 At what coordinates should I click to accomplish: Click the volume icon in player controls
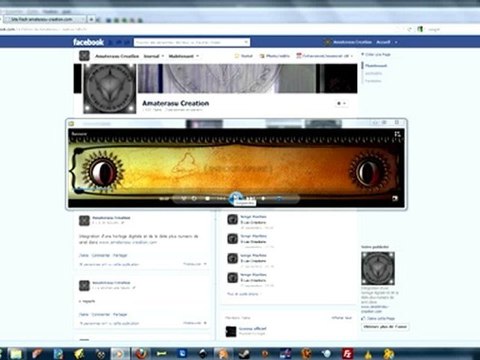[x=263, y=199]
